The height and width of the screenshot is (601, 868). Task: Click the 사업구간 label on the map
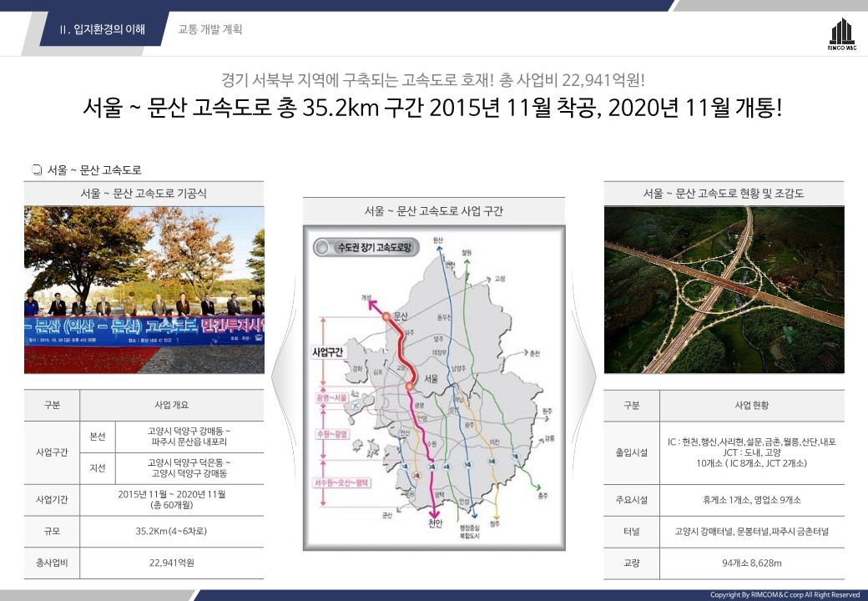(x=325, y=352)
